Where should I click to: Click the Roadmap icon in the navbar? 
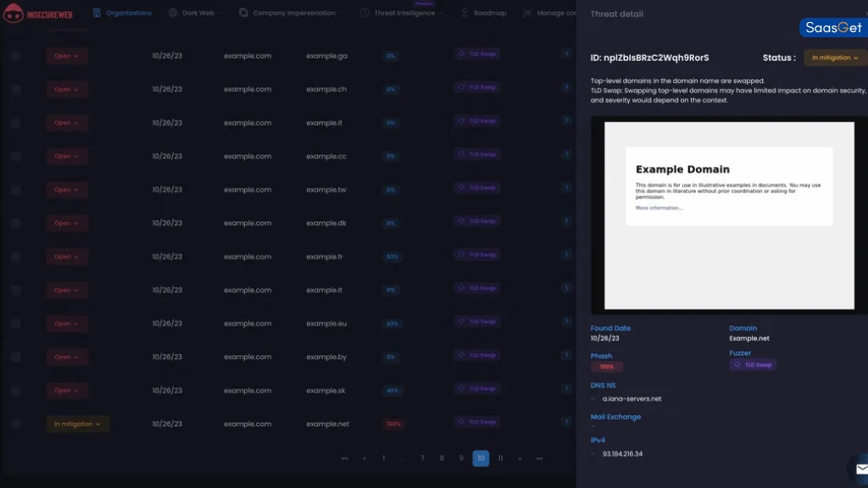[463, 13]
